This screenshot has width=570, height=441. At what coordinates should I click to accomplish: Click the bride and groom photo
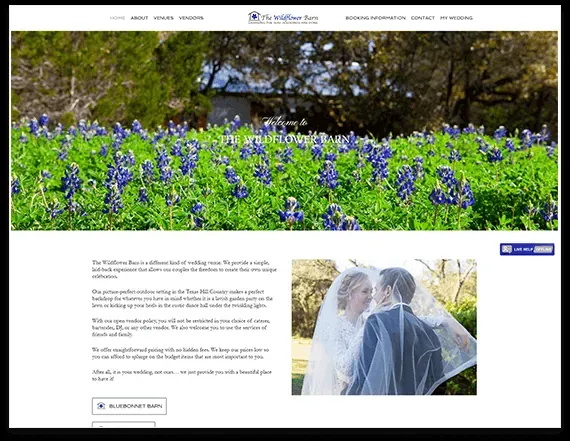pos(384,327)
